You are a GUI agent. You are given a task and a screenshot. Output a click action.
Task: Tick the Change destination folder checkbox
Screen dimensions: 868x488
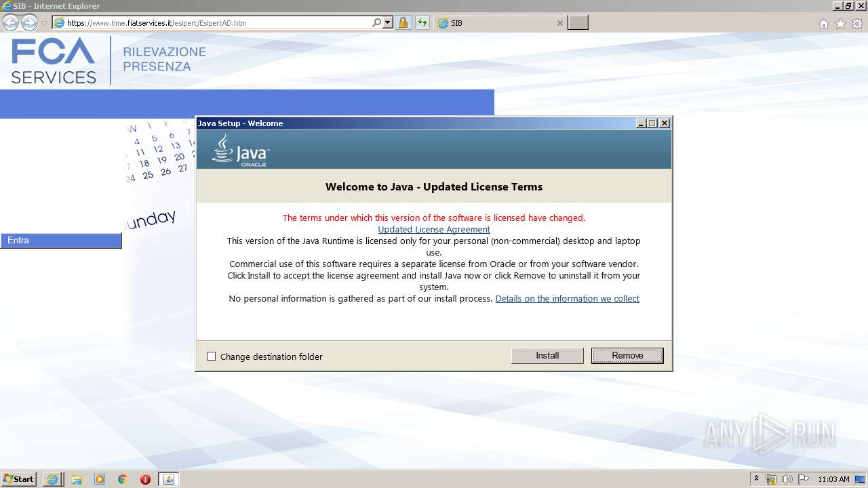click(211, 357)
